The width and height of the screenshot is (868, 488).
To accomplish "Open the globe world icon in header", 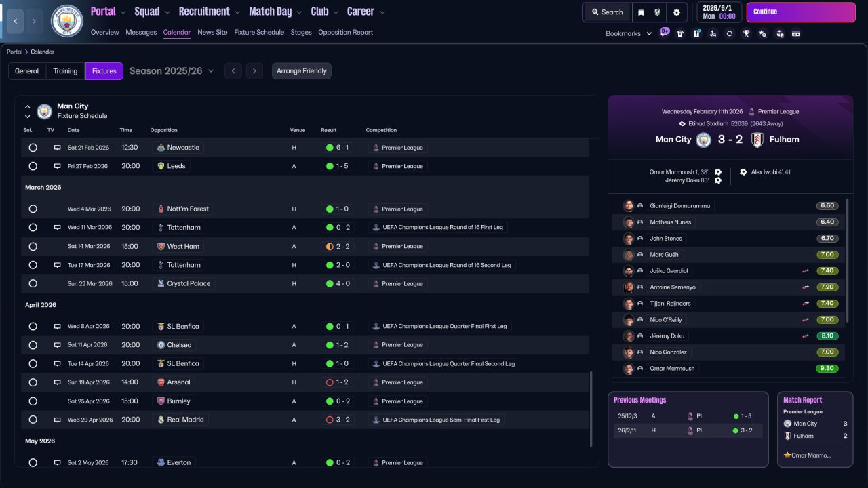I will click(x=657, y=12).
